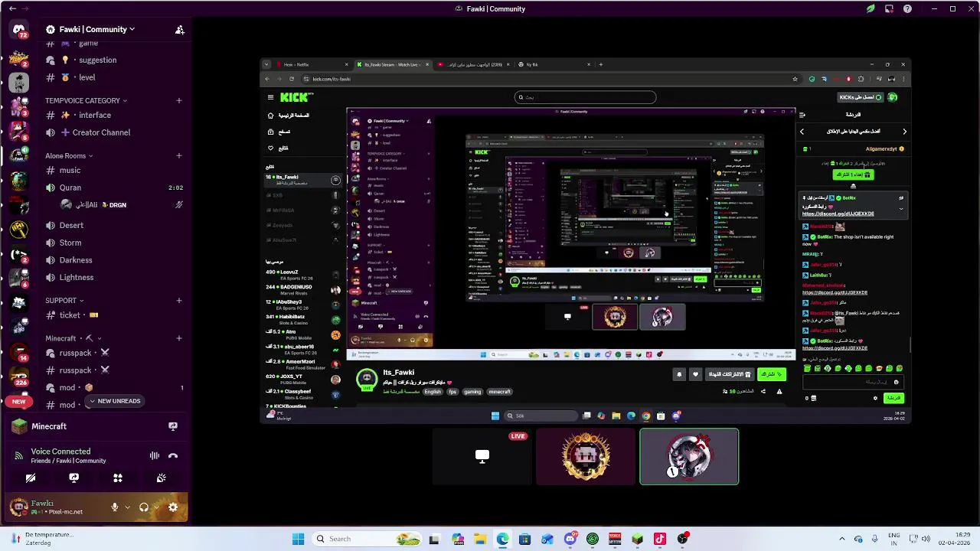Collapse the TEMPVOICE CATEGORY section
Screen dimensions: 980x551
(86, 100)
